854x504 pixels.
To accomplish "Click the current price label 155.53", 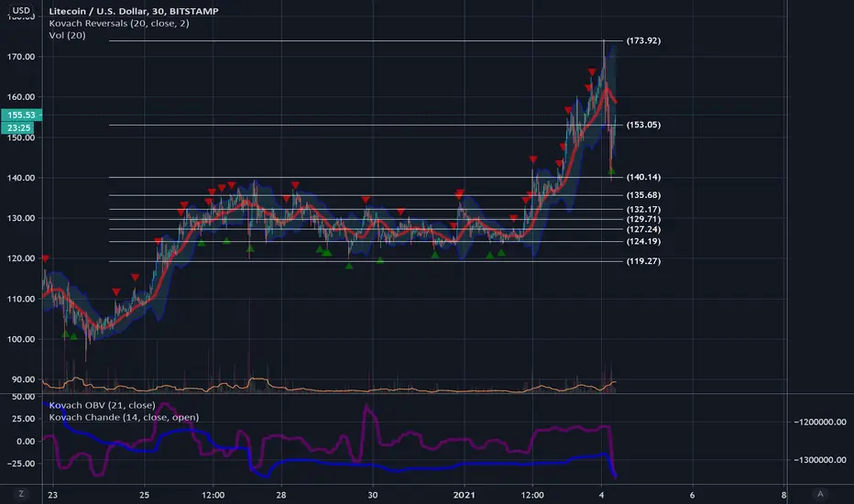I will tap(21, 115).
